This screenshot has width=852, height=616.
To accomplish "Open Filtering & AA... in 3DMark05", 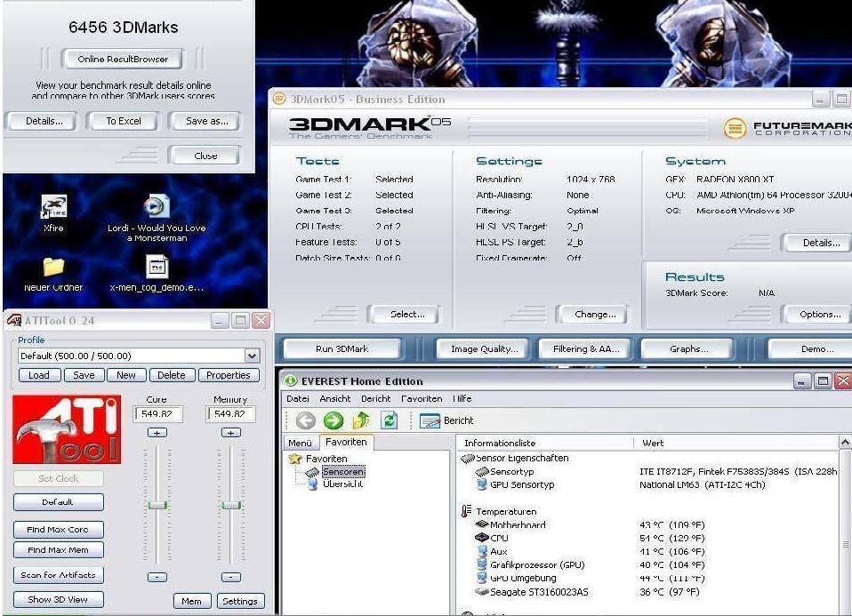I will coord(586,348).
